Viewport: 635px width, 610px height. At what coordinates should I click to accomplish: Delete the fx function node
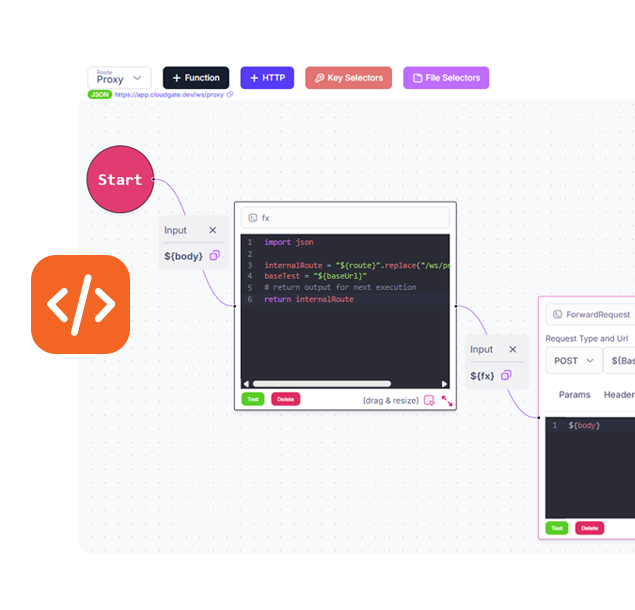pyautogui.click(x=286, y=399)
